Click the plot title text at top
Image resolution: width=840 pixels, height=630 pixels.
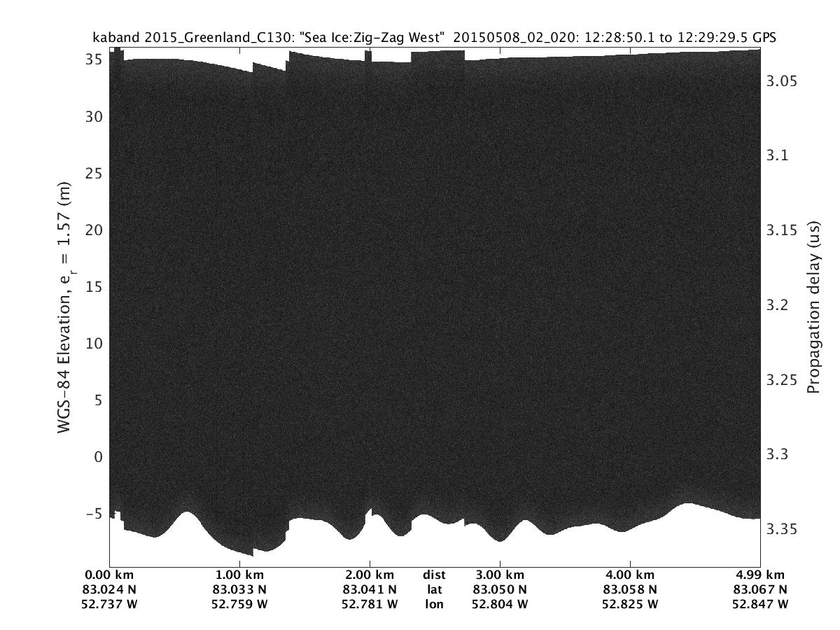pos(434,37)
